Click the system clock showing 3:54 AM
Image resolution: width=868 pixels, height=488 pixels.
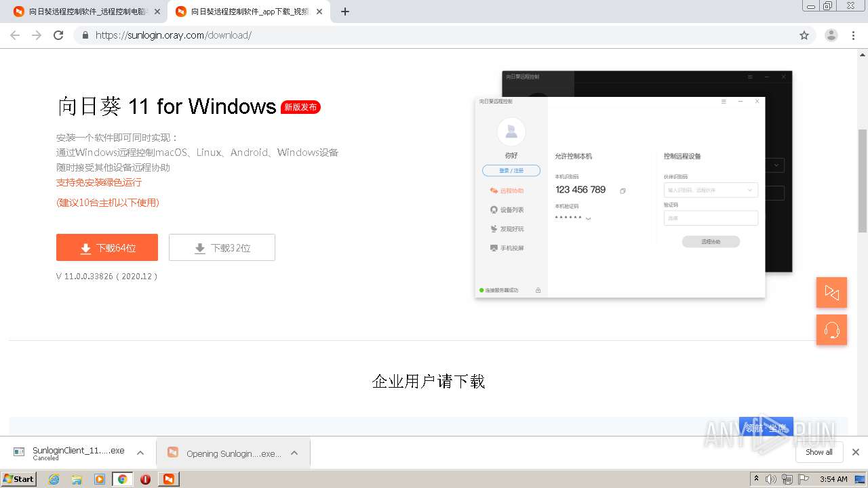click(x=833, y=479)
